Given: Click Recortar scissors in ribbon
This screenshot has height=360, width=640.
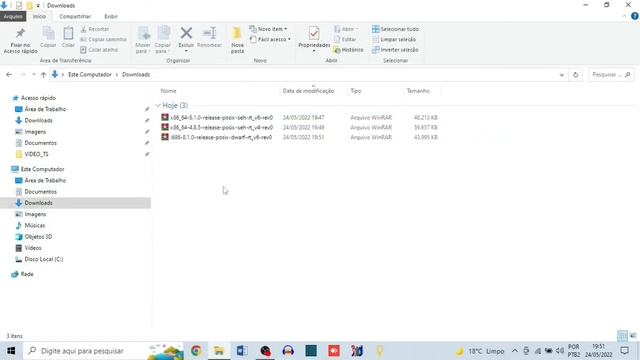Looking at the screenshot, I should (94, 29).
